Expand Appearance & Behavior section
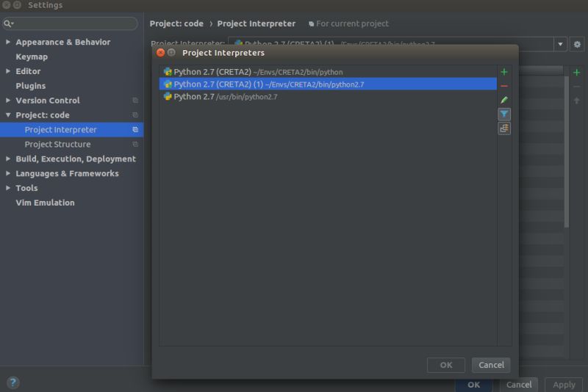The width and height of the screenshot is (588, 392). pyautogui.click(x=8, y=42)
